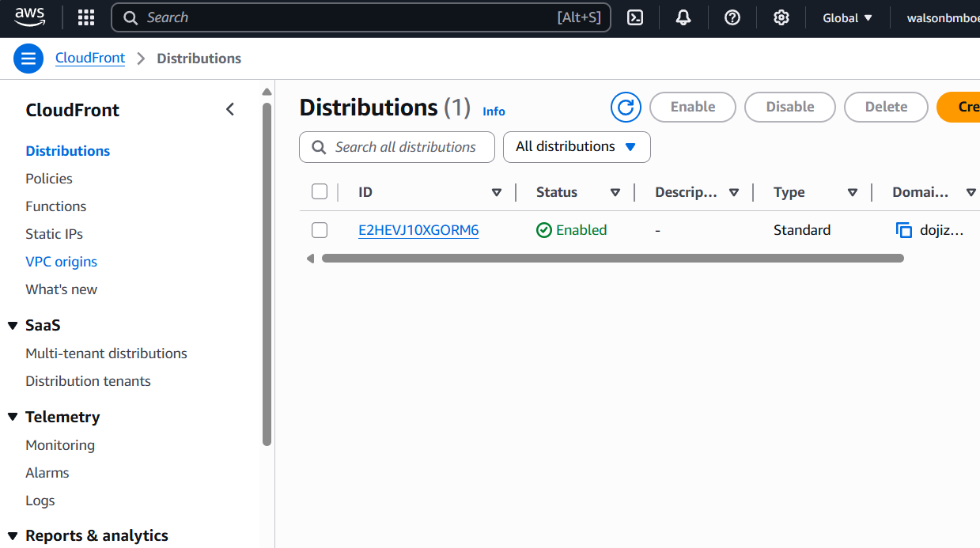
Task: Copy the dojiz domain name icon
Action: pyautogui.click(x=904, y=230)
